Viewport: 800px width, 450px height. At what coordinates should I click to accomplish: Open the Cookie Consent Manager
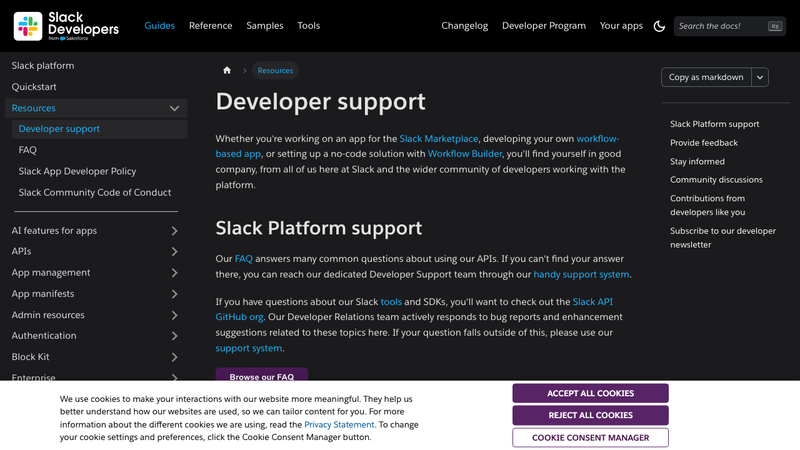pyautogui.click(x=590, y=438)
